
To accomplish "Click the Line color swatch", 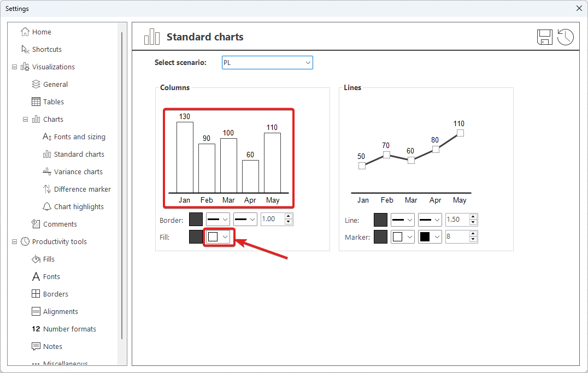I will pos(380,220).
